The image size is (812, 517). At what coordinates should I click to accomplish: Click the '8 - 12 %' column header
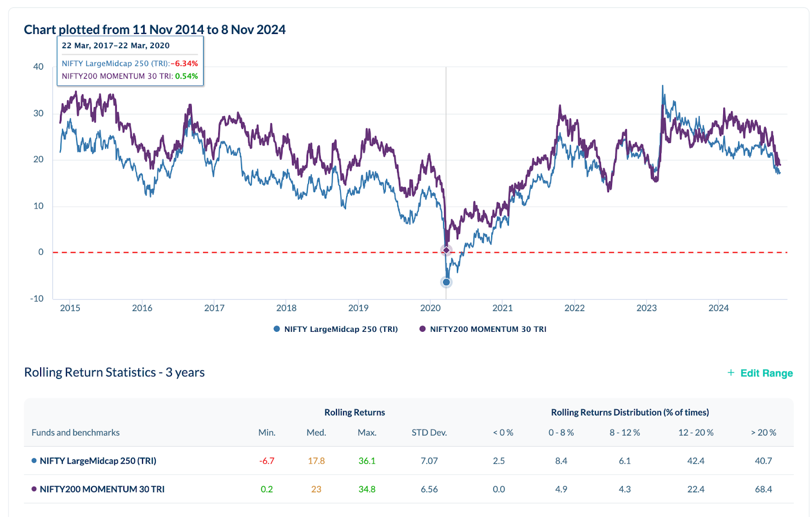(x=625, y=433)
